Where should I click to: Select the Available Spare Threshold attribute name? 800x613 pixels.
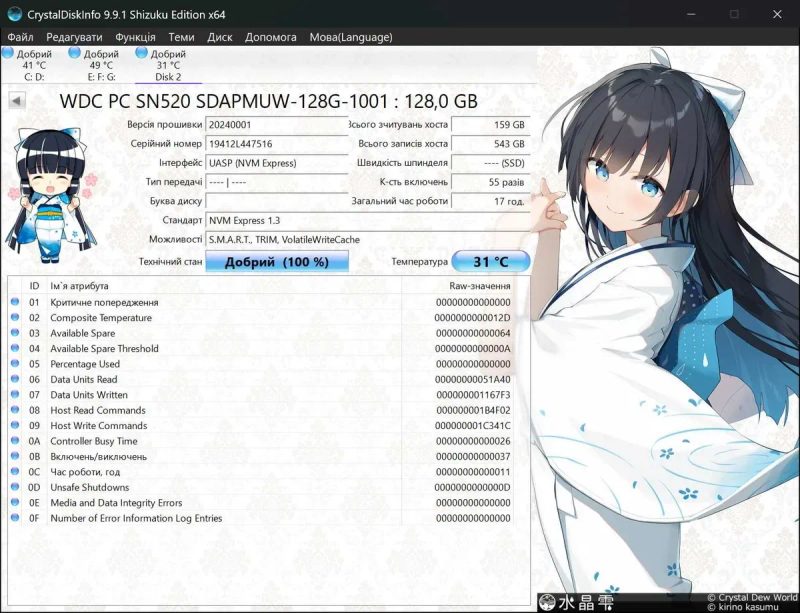click(105, 349)
